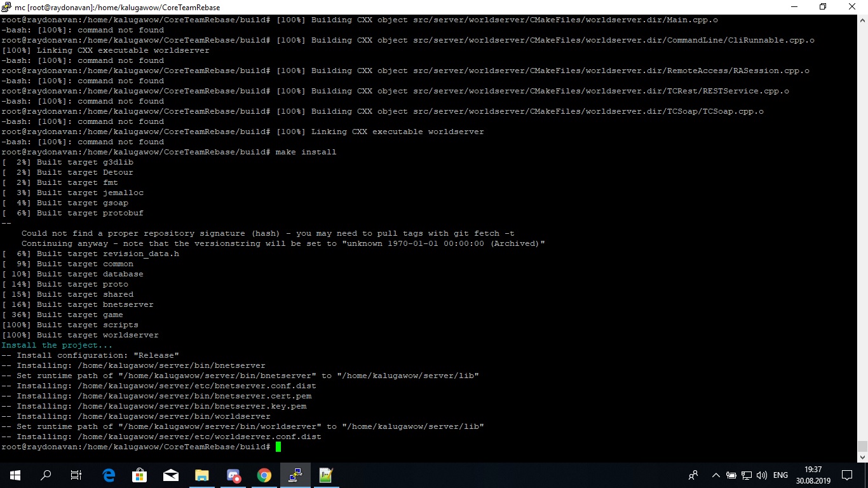Viewport: 868px width, 488px height.
Task: Open the Action Center notifications
Action: point(846,475)
